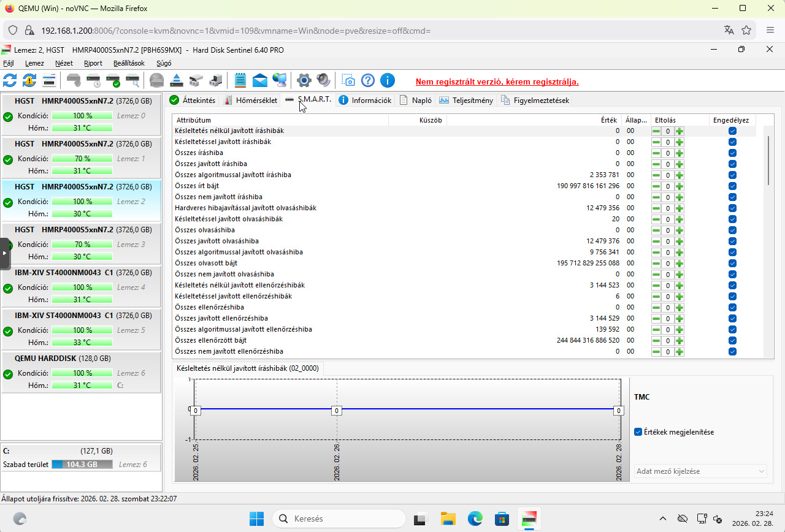Open the Adat mező kijelzése dropdown
Viewport: 785px width, 532px height.
700,471
